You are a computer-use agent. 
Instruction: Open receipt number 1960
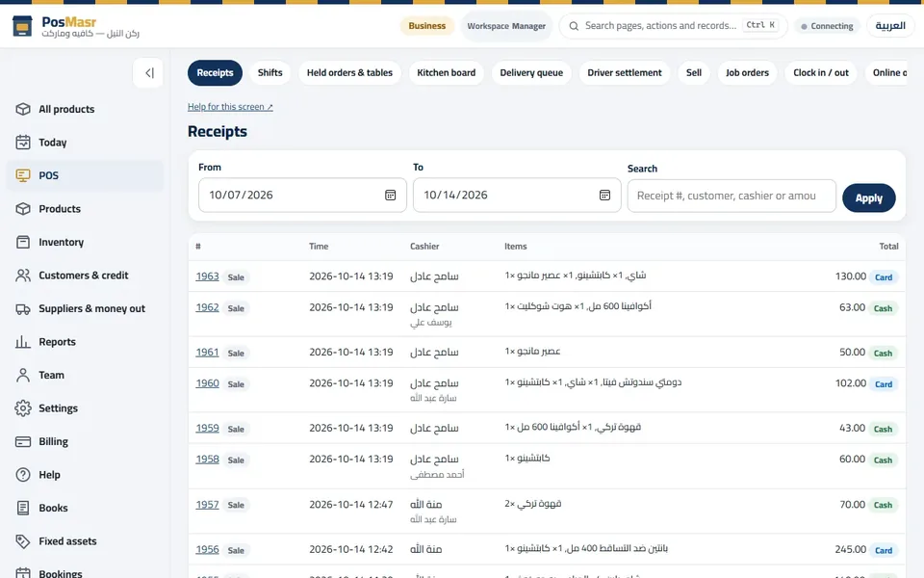pos(208,383)
